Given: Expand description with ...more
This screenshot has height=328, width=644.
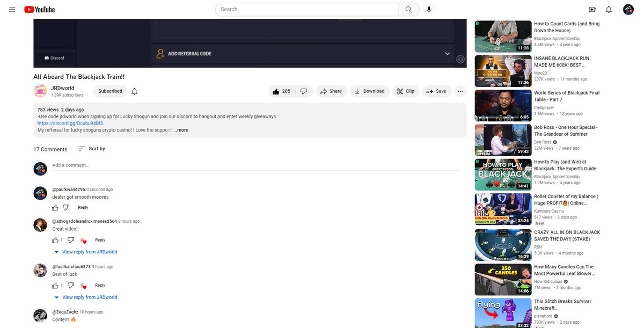Looking at the screenshot, I should click(181, 130).
